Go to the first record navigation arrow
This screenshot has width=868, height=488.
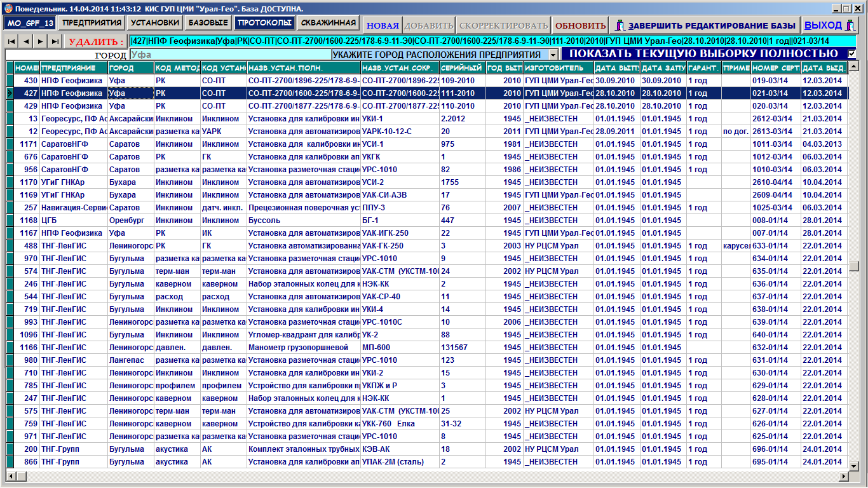(x=12, y=41)
